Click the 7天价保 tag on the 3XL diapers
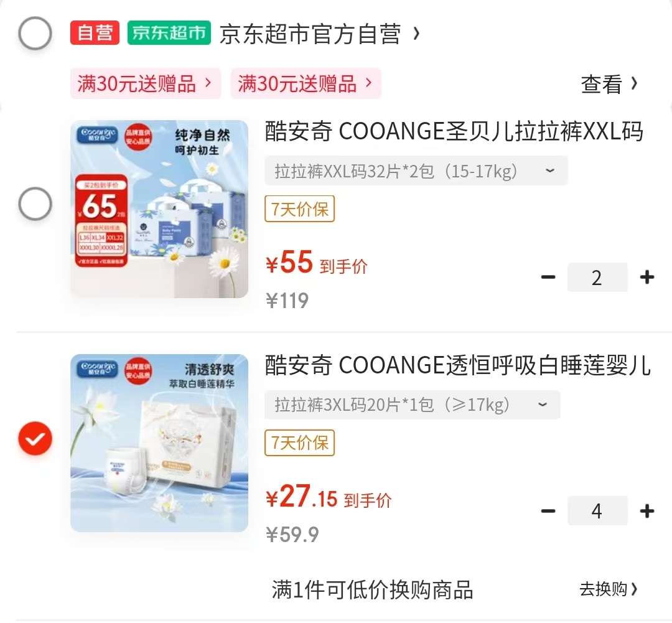Image resolution: width=672 pixels, height=623 pixels. coord(299,443)
